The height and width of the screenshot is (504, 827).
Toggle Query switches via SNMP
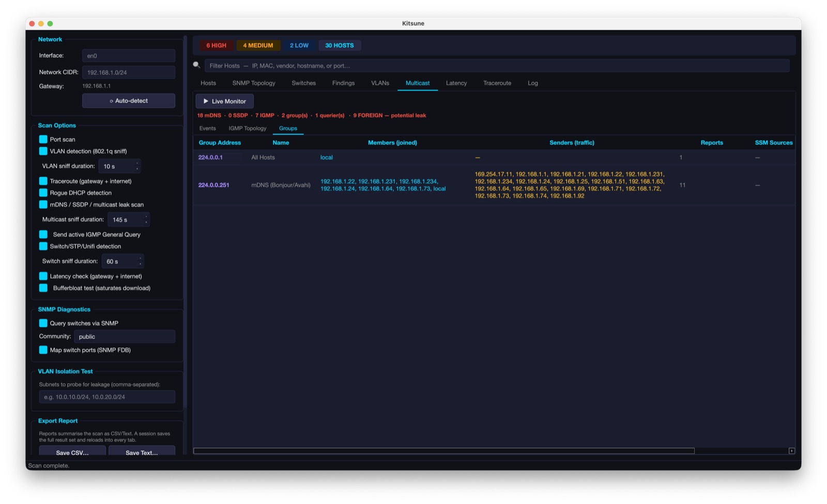pyautogui.click(x=43, y=323)
